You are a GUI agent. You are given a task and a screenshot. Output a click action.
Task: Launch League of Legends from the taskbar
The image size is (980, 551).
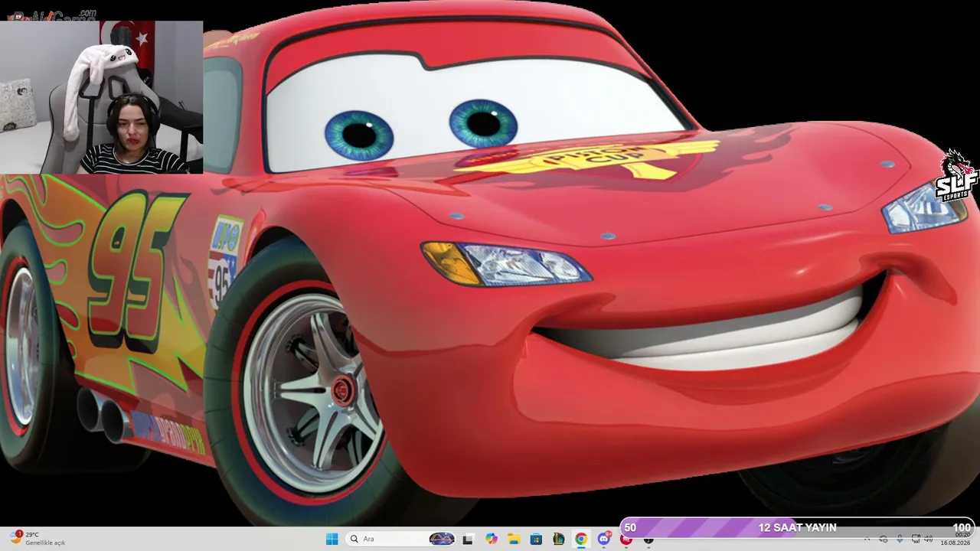tap(559, 539)
